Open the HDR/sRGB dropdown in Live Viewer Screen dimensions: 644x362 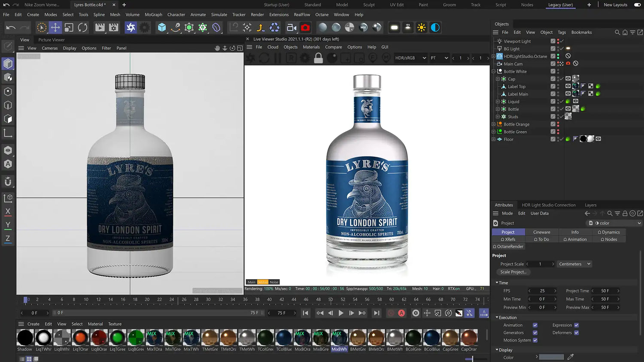[410, 58]
